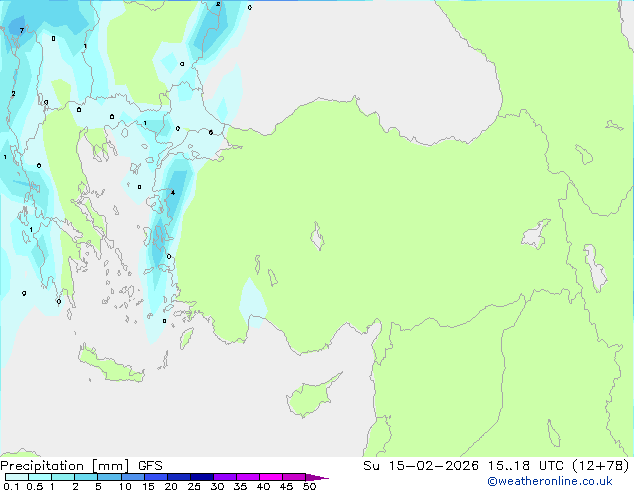This screenshot has height=490, width=634.
Task: Select the 15–20 mm legend swatch
Action: pyautogui.click(x=155, y=477)
